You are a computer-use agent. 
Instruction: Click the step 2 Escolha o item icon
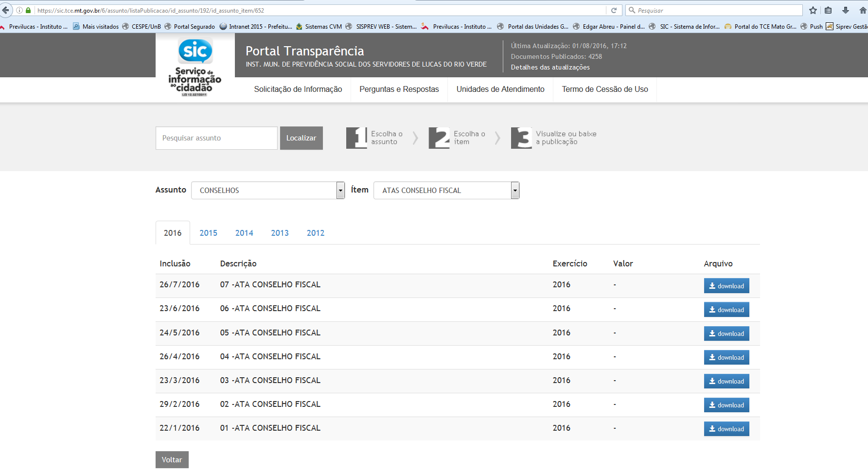(x=439, y=138)
